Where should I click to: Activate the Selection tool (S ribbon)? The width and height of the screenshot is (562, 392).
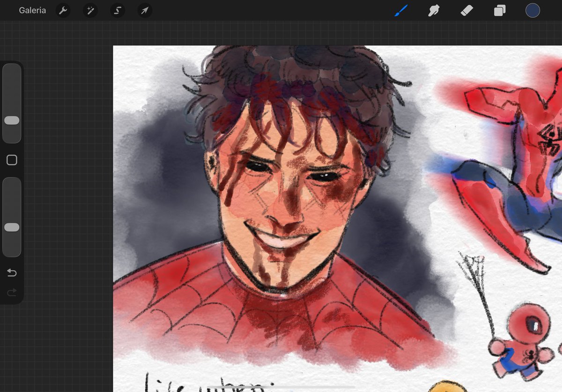coord(118,10)
